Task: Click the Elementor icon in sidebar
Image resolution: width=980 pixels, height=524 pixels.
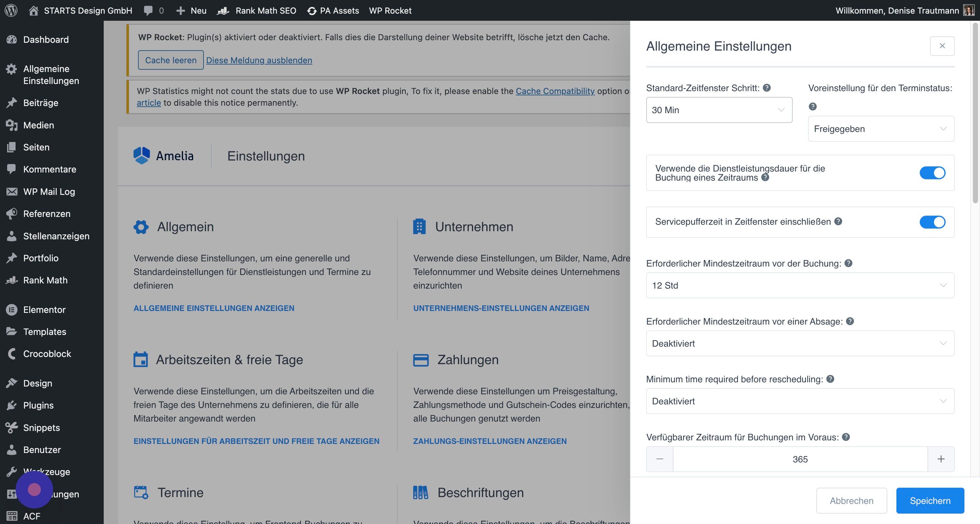Action: click(x=12, y=310)
